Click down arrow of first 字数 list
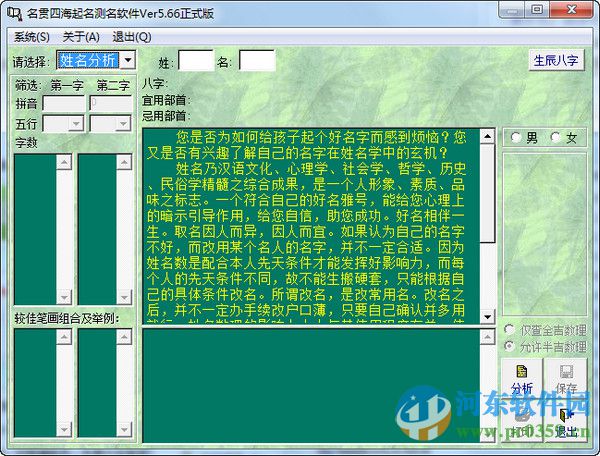Viewport: 600px width, 456px height. pos(64,297)
